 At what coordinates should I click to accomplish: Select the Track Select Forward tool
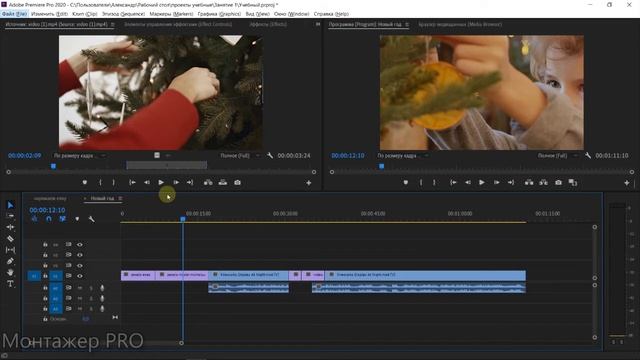(10, 216)
